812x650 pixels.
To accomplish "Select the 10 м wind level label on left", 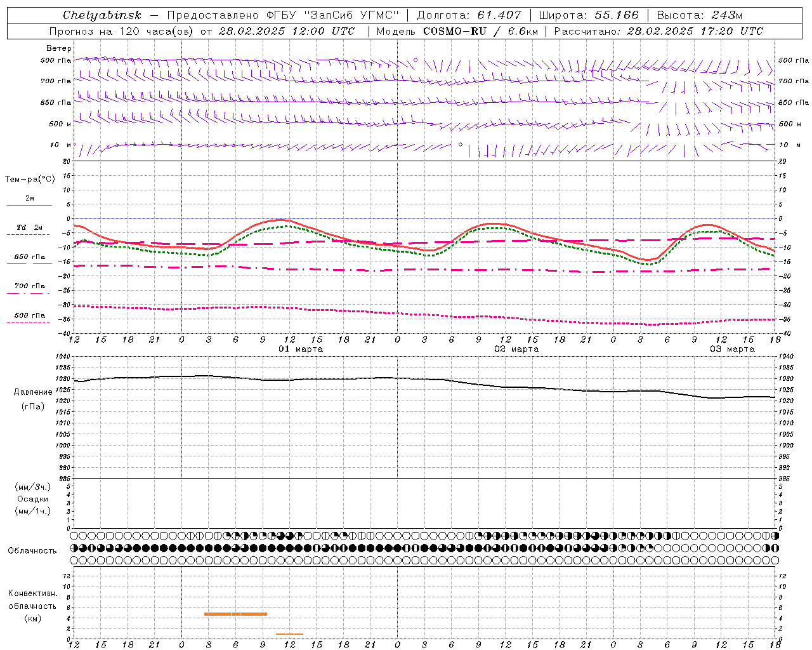I will [60, 145].
